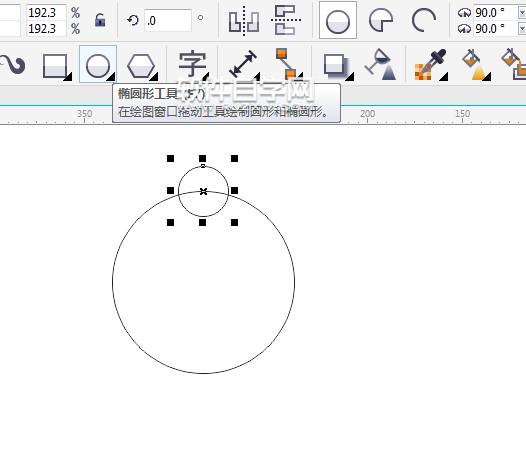This screenshot has height=452, width=526.
Task: Toggle the lock ratio padlock
Action: pyautogui.click(x=100, y=20)
